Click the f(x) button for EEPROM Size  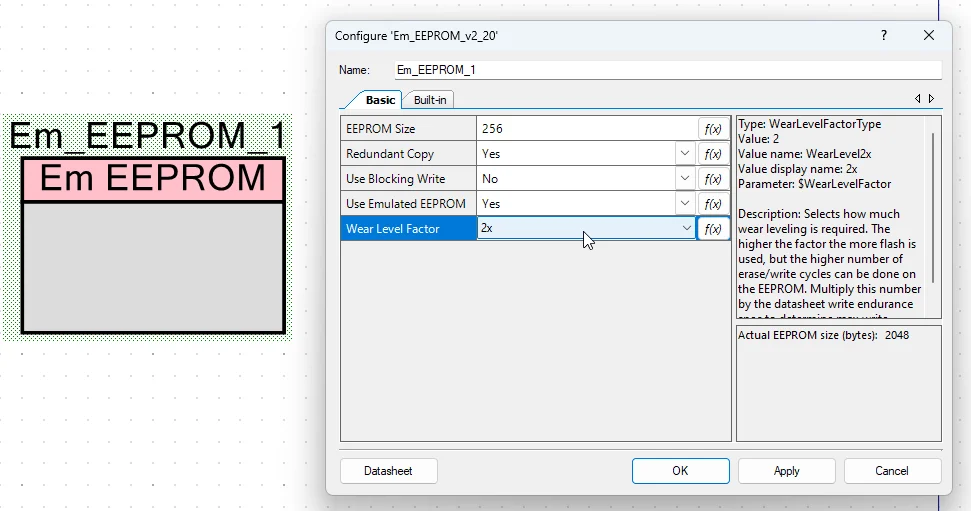713,129
